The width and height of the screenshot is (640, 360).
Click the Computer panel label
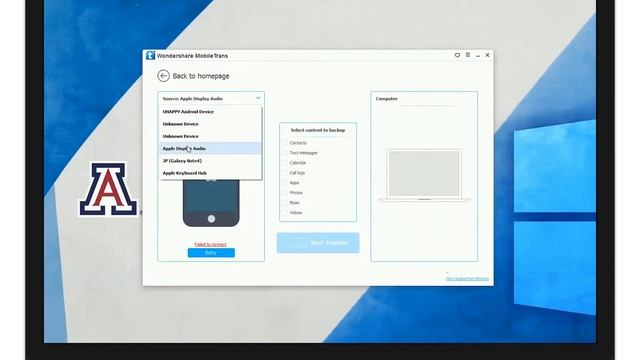pyautogui.click(x=386, y=99)
